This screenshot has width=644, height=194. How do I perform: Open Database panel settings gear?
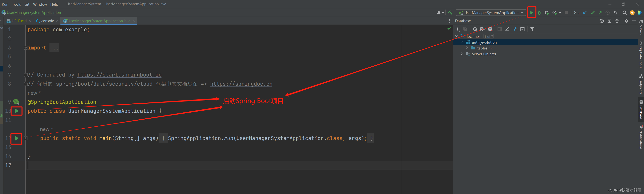pyautogui.click(x=626, y=21)
